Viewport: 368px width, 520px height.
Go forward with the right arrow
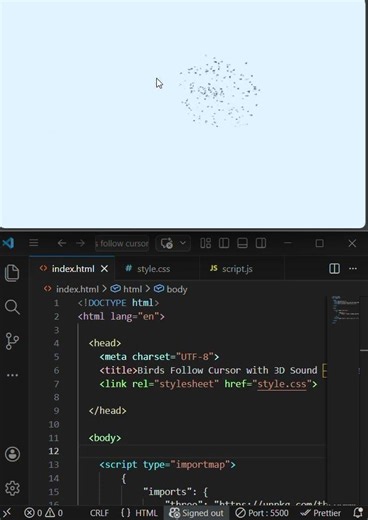(80, 243)
